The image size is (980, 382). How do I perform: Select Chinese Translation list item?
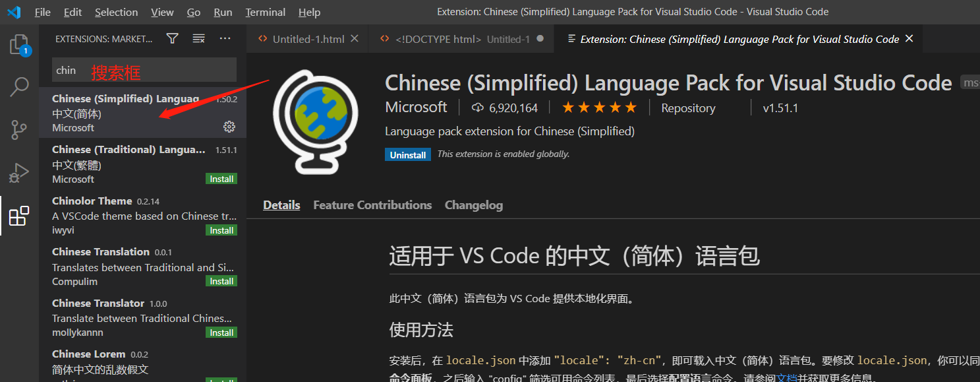[142, 266]
